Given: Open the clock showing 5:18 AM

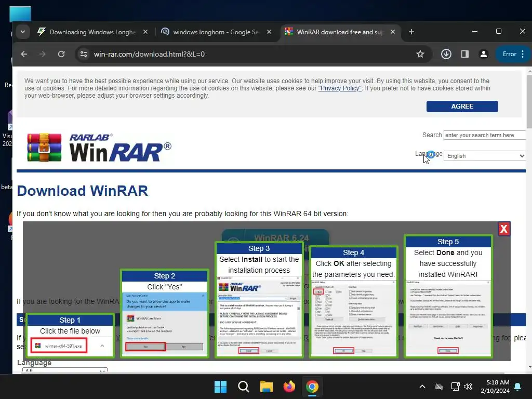Looking at the screenshot, I should (x=495, y=387).
